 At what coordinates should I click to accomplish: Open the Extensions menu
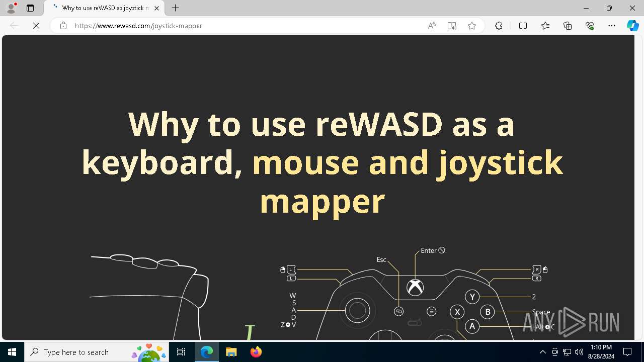(x=499, y=26)
